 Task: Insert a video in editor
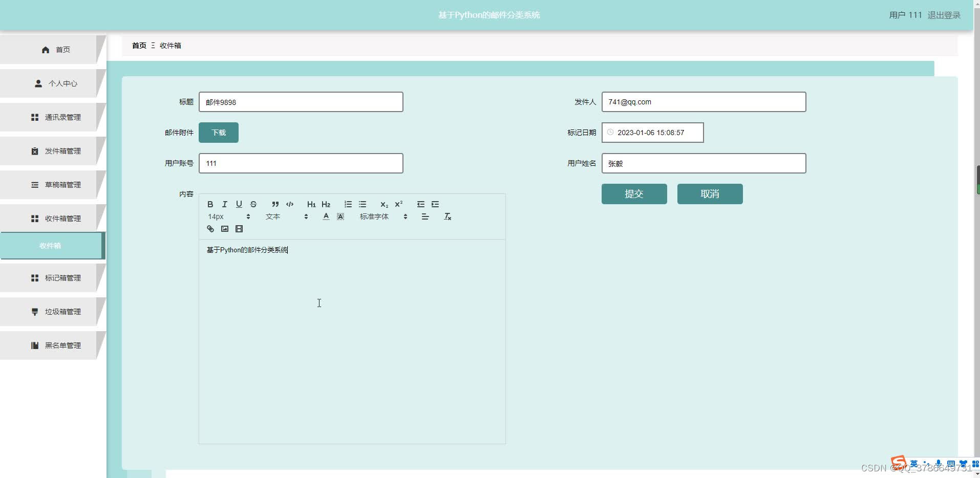coord(239,229)
